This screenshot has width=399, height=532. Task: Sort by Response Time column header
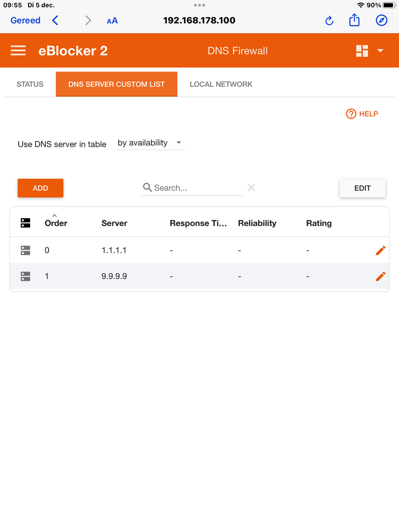click(198, 223)
